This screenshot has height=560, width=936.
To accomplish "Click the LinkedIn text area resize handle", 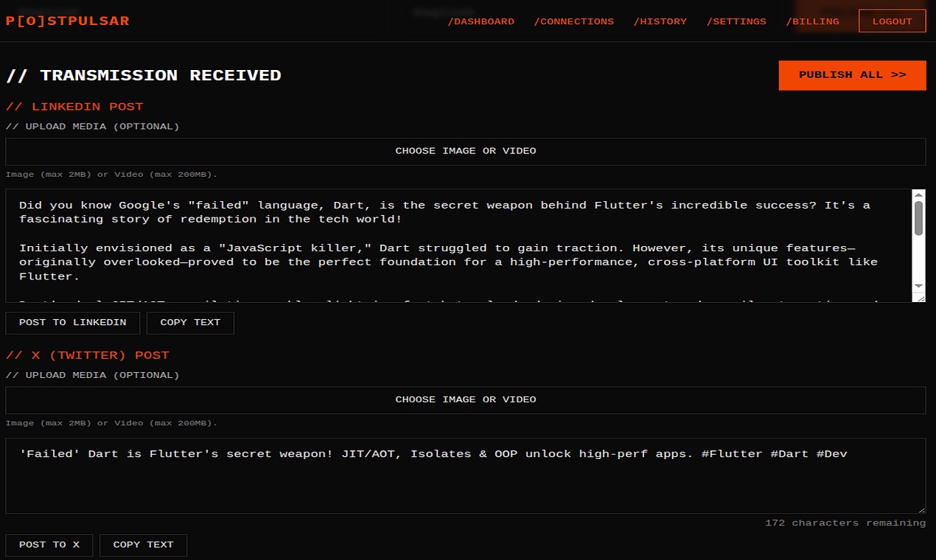I will [919, 297].
